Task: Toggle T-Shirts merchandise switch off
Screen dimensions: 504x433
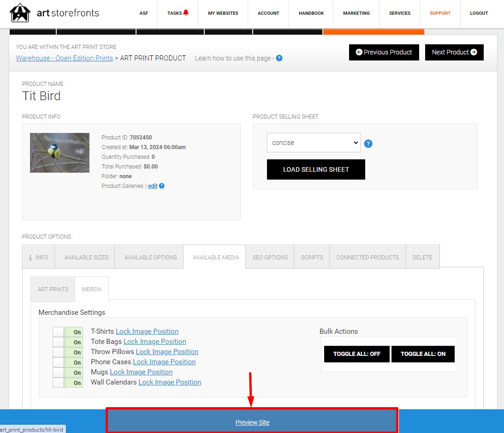Action: pyautogui.click(x=68, y=332)
